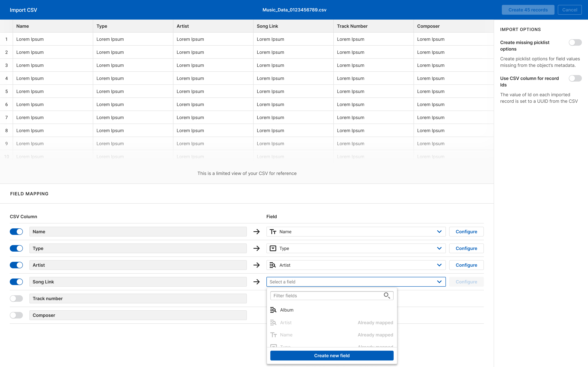Type in the Filter fields search box
Image resolution: width=588 pixels, height=367 pixels.
[x=326, y=296]
